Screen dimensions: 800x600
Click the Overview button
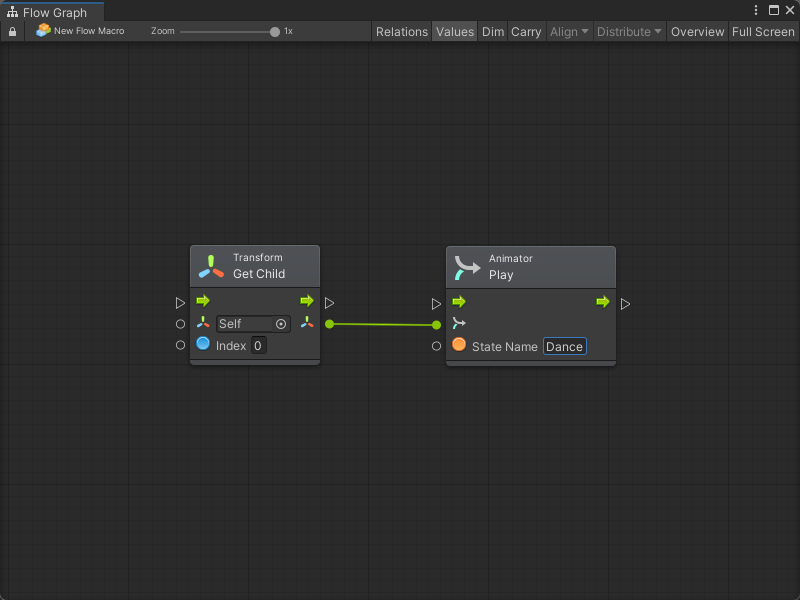pyautogui.click(x=697, y=32)
